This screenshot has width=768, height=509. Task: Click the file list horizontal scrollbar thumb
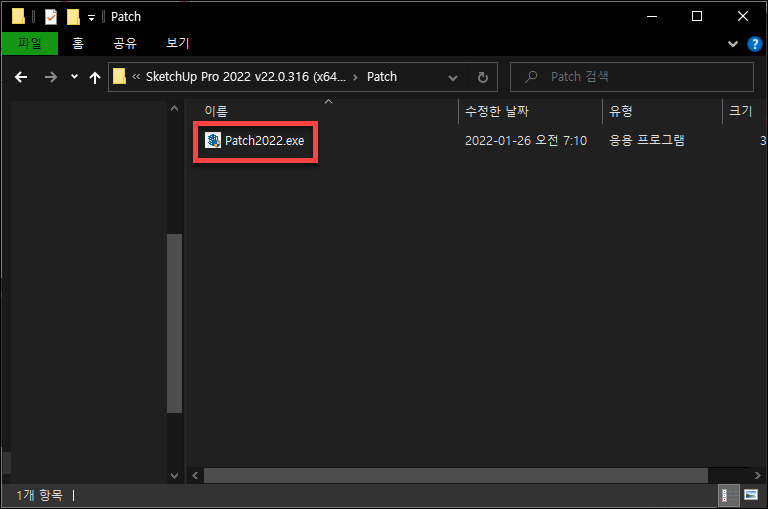456,475
